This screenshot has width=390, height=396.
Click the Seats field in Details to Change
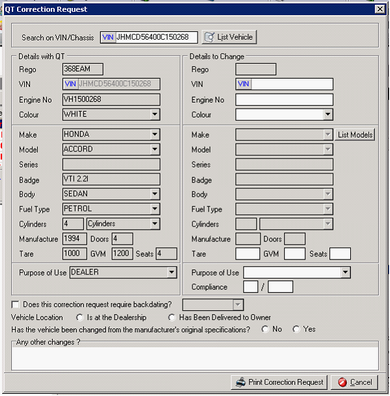click(340, 254)
